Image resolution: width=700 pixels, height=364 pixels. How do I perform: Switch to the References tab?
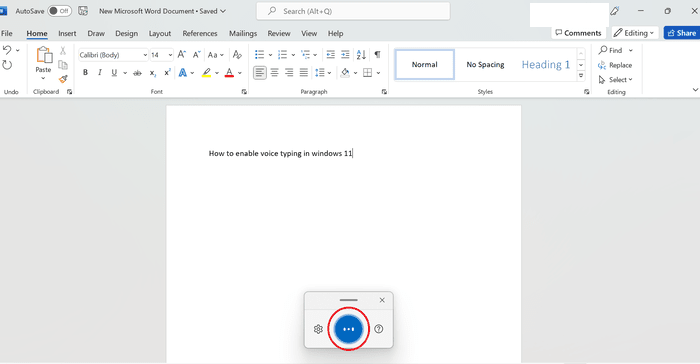click(200, 33)
